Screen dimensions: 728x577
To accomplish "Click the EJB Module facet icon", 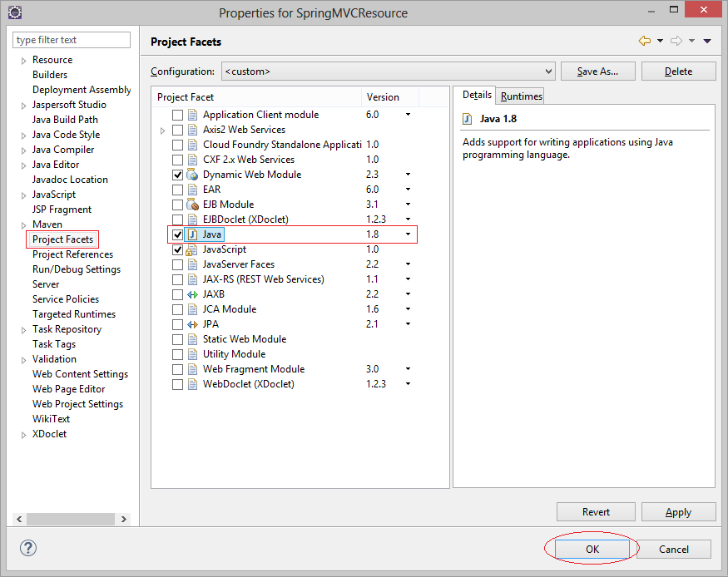I will tap(192, 205).
